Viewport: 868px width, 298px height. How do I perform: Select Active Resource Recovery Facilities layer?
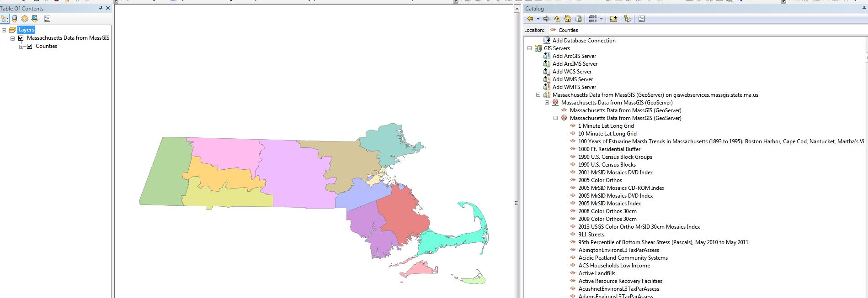[620, 281]
